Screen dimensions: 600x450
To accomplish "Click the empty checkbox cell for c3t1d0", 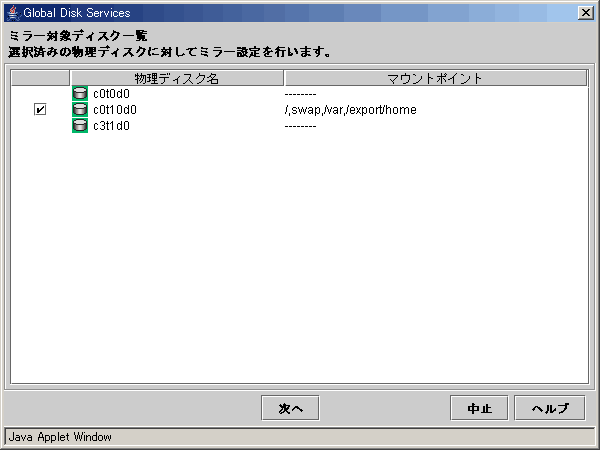I will click(40, 126).
